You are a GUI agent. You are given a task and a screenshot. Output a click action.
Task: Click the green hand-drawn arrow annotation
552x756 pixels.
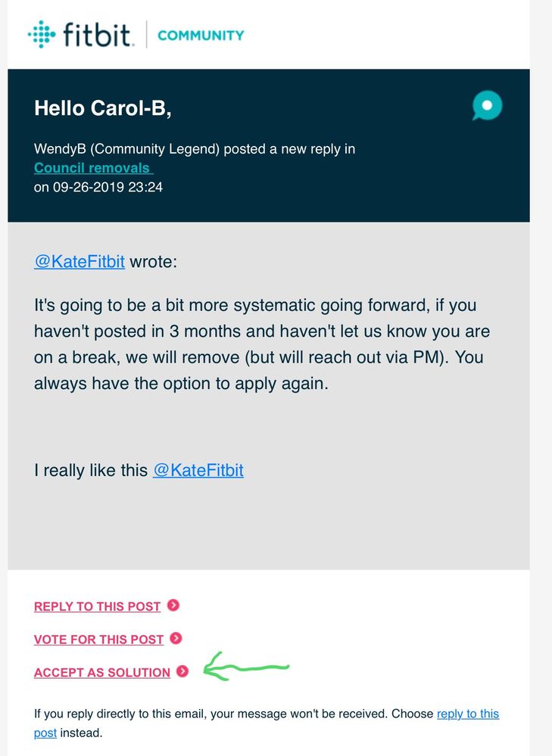pyautogui.click(x=246, y=667)
